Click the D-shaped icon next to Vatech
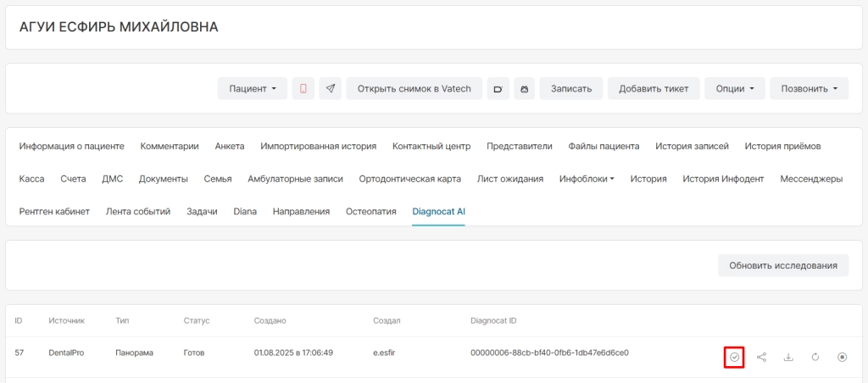868x383 pixels. [498, 89]
